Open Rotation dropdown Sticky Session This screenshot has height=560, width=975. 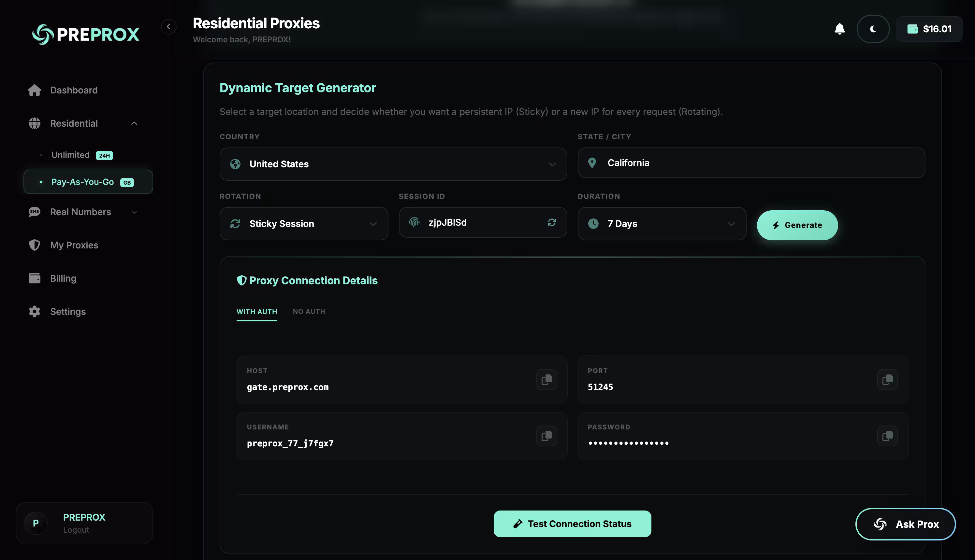(304, 224)
